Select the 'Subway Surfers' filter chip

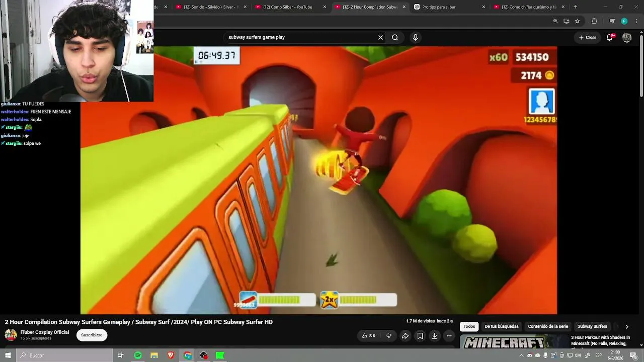592,327
